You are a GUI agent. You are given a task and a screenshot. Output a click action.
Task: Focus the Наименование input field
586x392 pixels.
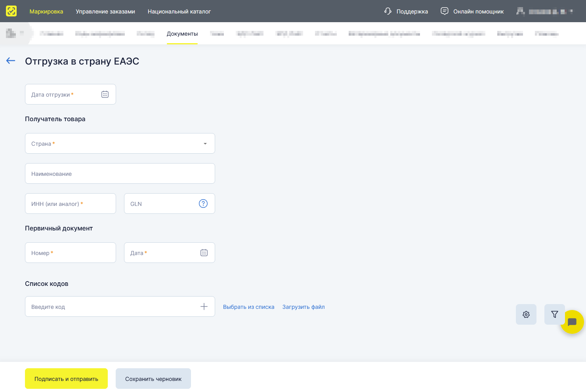[120, 173]
